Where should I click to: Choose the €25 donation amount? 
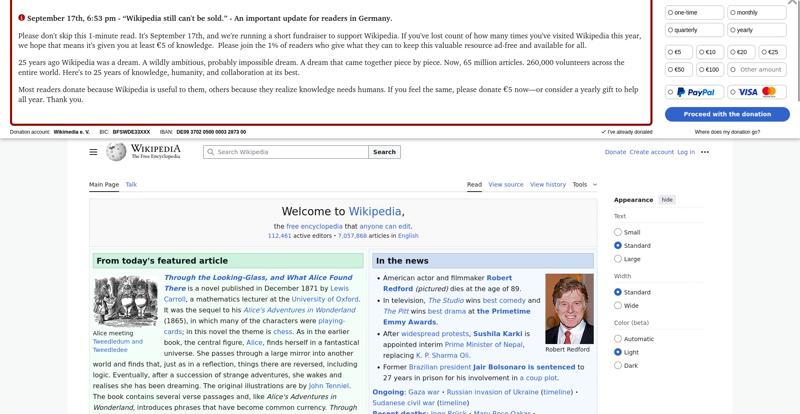[x=772, y=52]
